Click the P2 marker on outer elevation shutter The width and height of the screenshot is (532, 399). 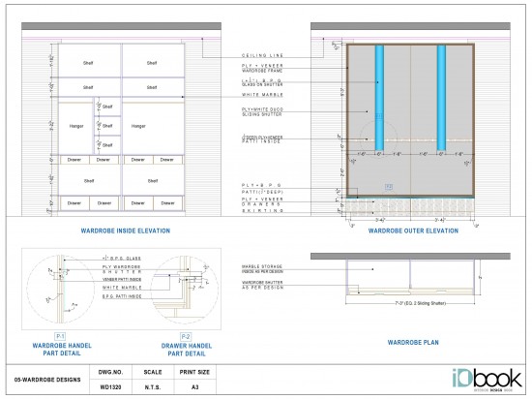[389, 187]
